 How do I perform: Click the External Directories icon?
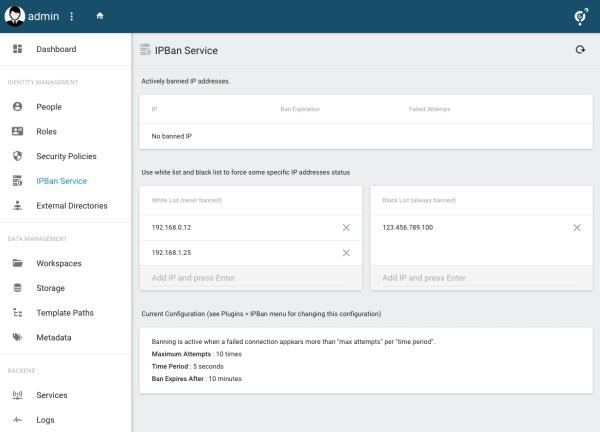(17, 205)
